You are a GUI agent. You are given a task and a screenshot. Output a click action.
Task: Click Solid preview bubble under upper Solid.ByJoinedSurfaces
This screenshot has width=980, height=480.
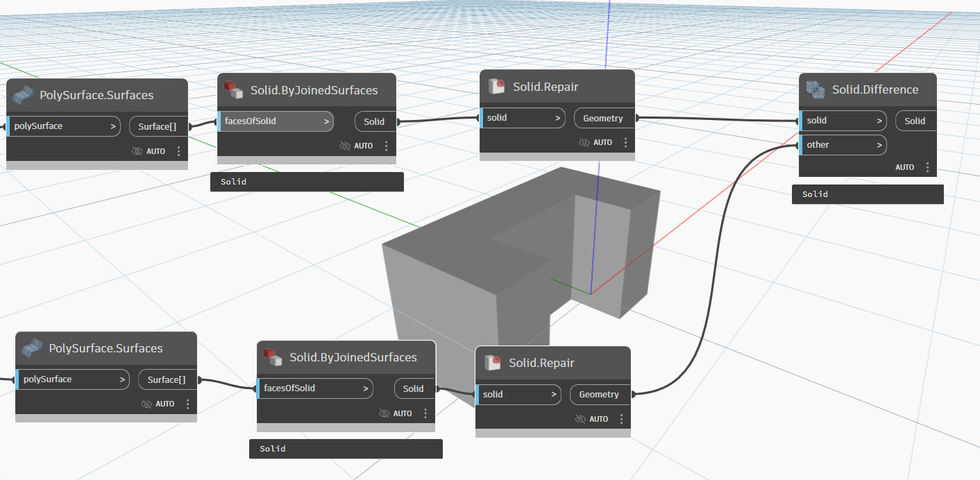(x=307, y=182)
